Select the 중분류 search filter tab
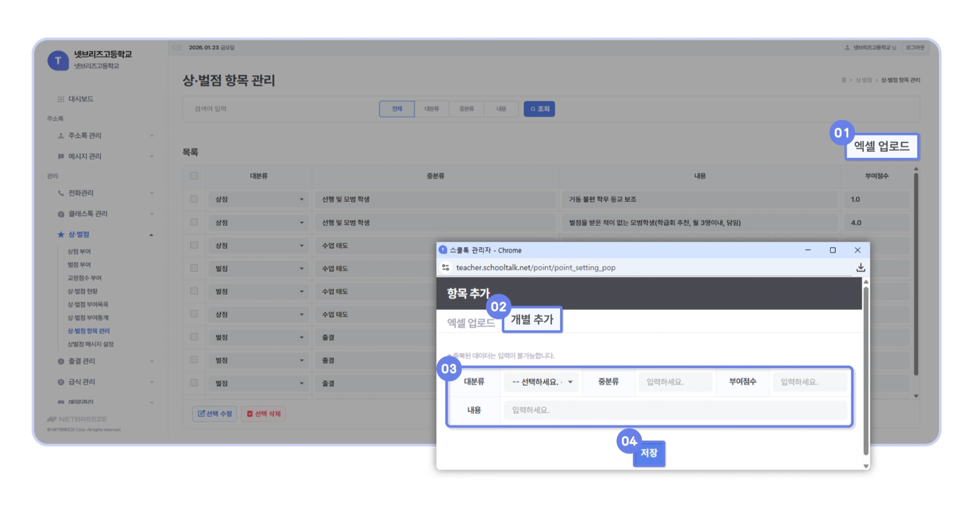This screenshot has width=980, height=506. coord(466,109)
